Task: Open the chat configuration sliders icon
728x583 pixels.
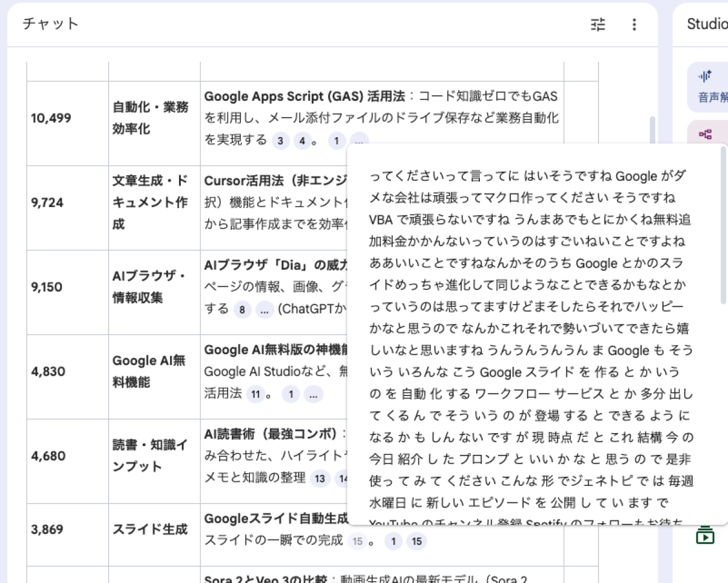Action: (x=598, y=24)
